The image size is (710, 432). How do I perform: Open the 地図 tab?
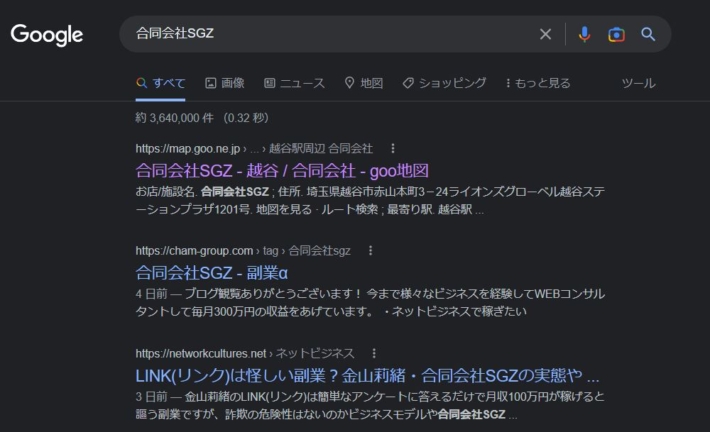[364, 83]
